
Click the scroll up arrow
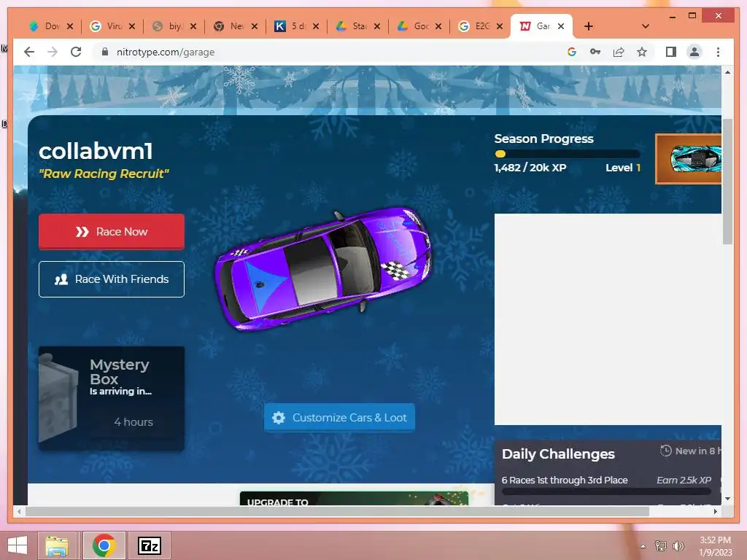click(727, 72)
